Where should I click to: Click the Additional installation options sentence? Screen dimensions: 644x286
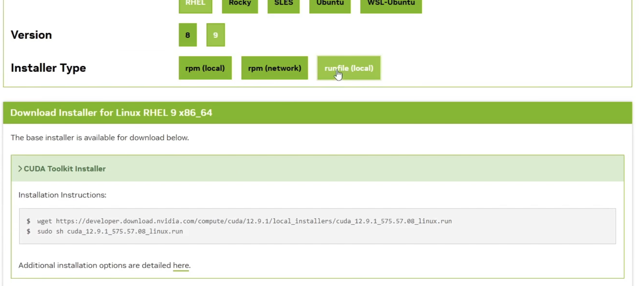(x=95, y=265)
